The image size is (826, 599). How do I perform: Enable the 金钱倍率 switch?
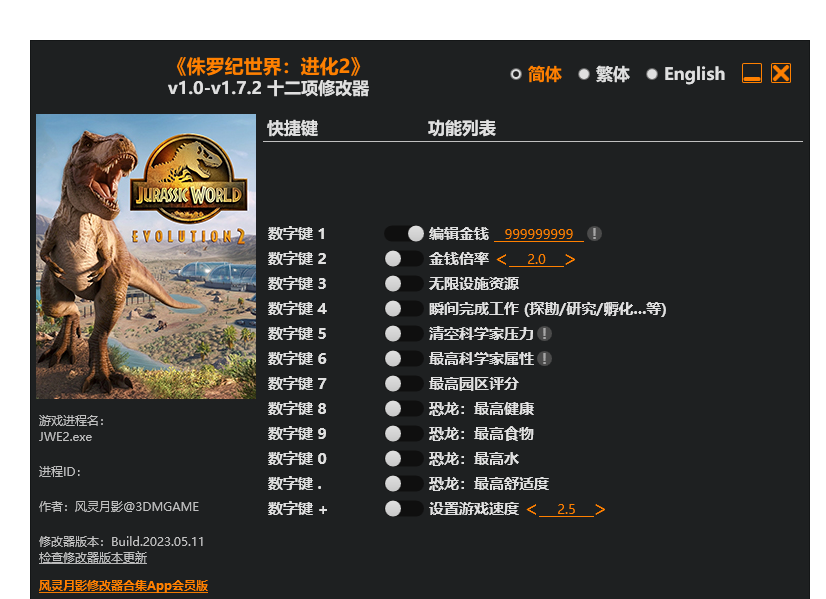pyautogui.click(x=404, y=259)
